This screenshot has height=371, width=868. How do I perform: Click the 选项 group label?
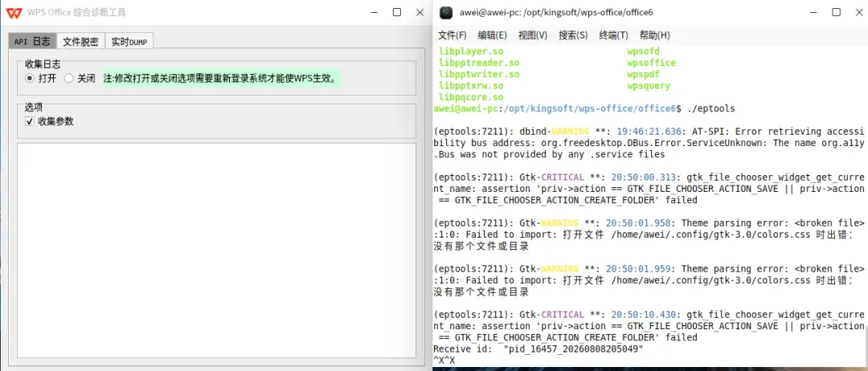pos(34,108)
